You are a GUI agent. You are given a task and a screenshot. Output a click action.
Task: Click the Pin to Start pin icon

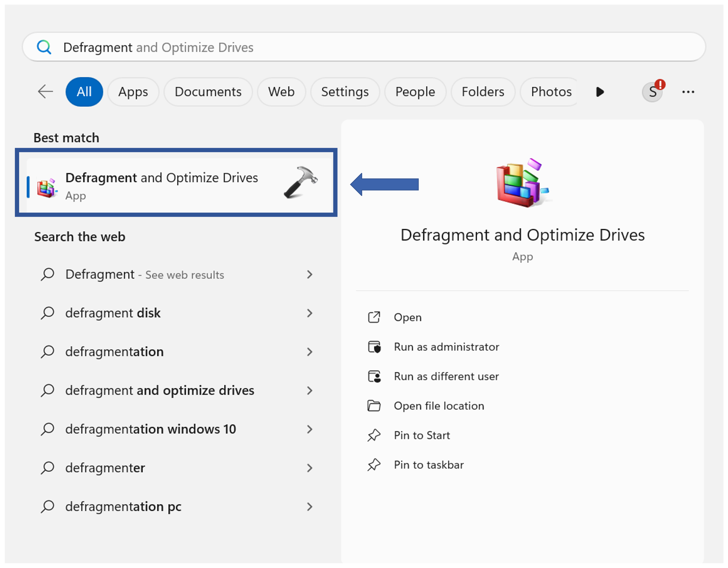[x=374, y=435]
